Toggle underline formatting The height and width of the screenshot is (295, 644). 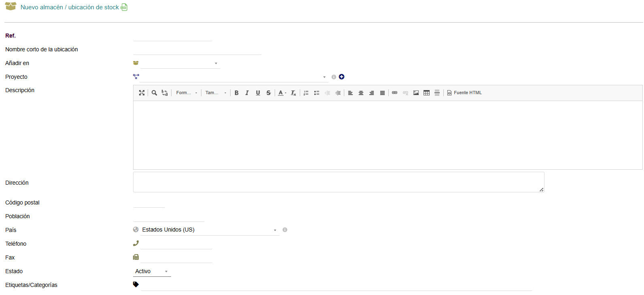coord(258,93)
